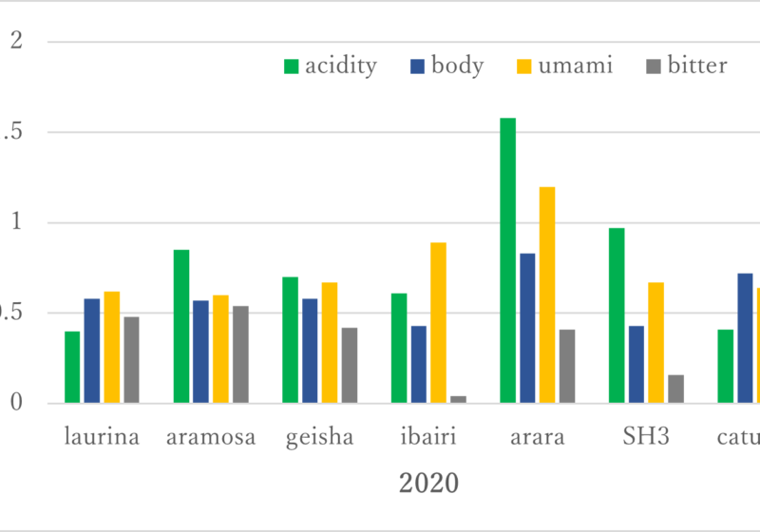Click the SH3 axis label

coord(645,438)
